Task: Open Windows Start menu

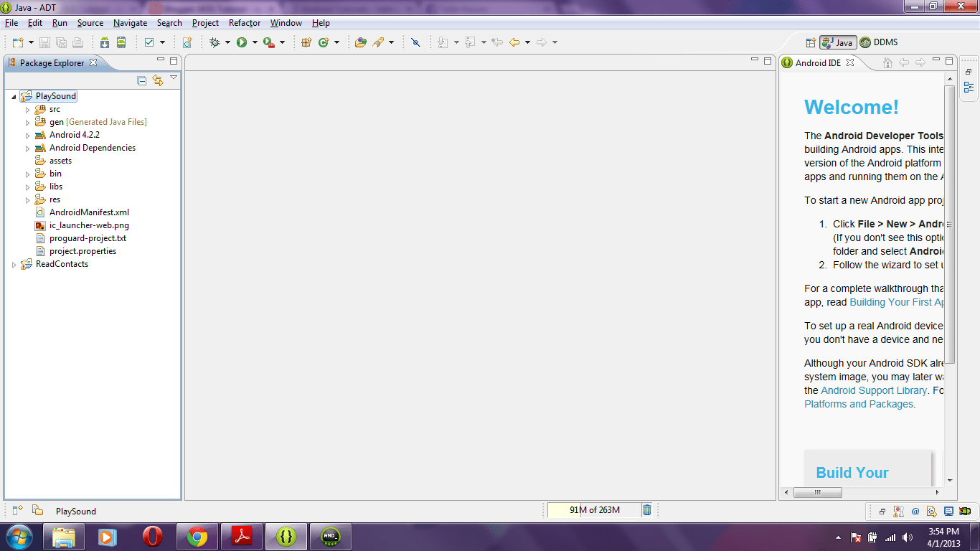Action: [19, 536]
